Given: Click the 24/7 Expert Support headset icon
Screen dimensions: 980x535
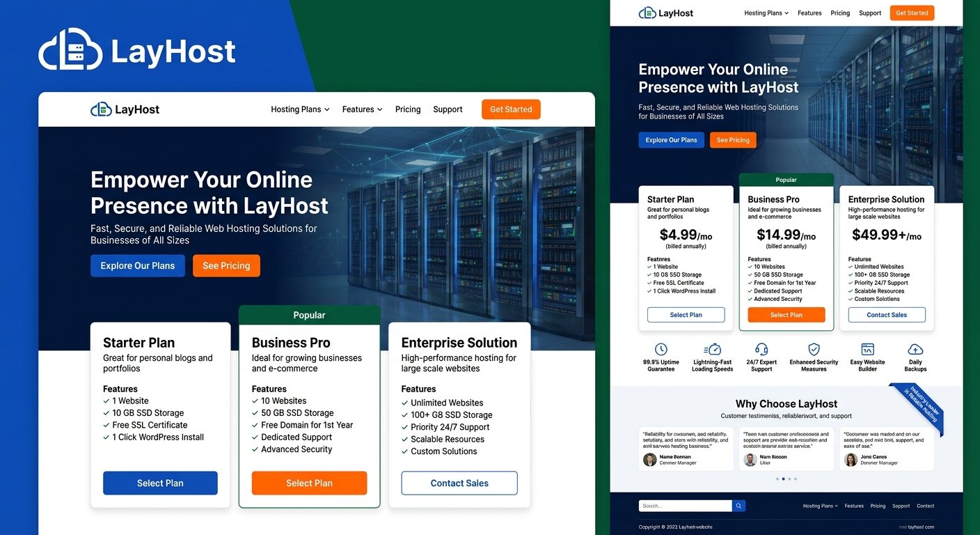Looking at the screenshot, I should [761, 349].
